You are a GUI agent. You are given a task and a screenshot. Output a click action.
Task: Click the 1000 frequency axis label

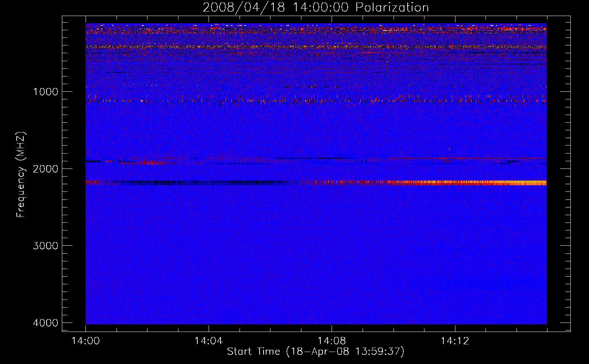tap(46, 92)
